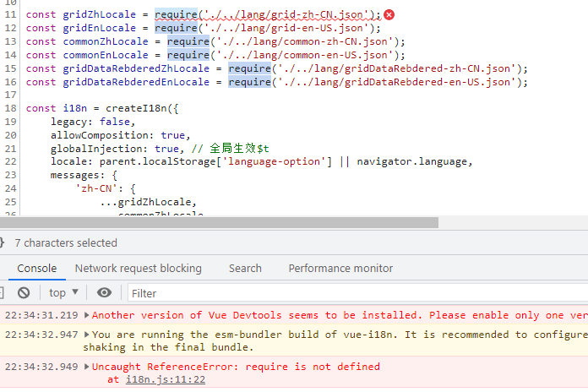Expand the vue-i18n esm-bundler warning
Viewport: 588px width, 392px height.
point(87,335)
